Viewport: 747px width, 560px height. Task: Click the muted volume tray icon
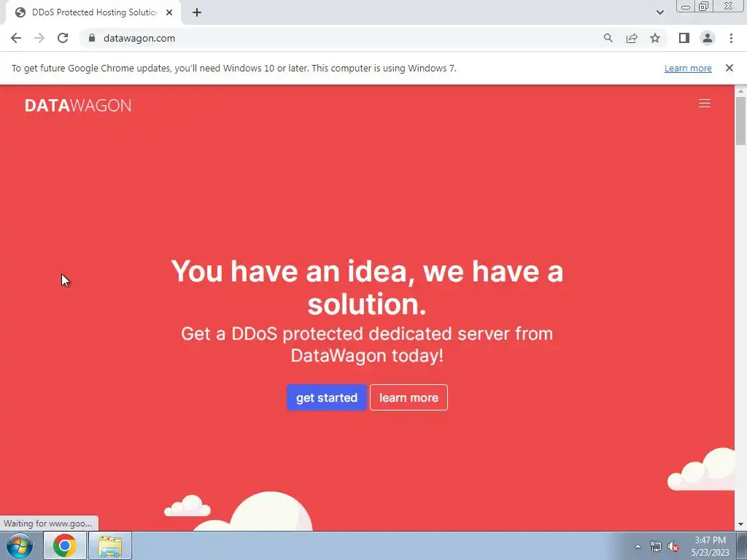point(673,547)
